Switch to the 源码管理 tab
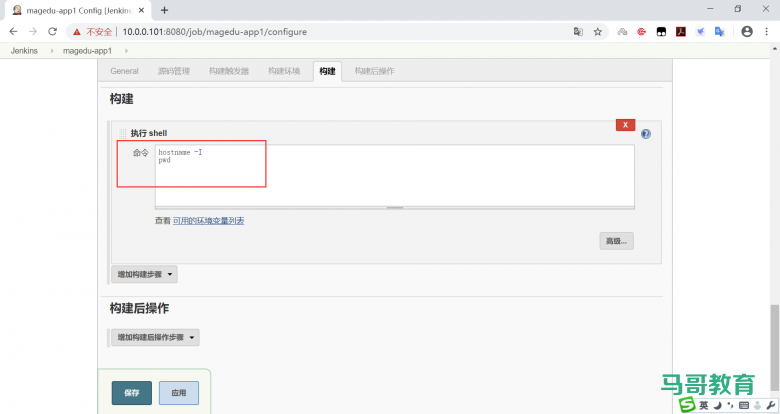 [x=174, y=71]
